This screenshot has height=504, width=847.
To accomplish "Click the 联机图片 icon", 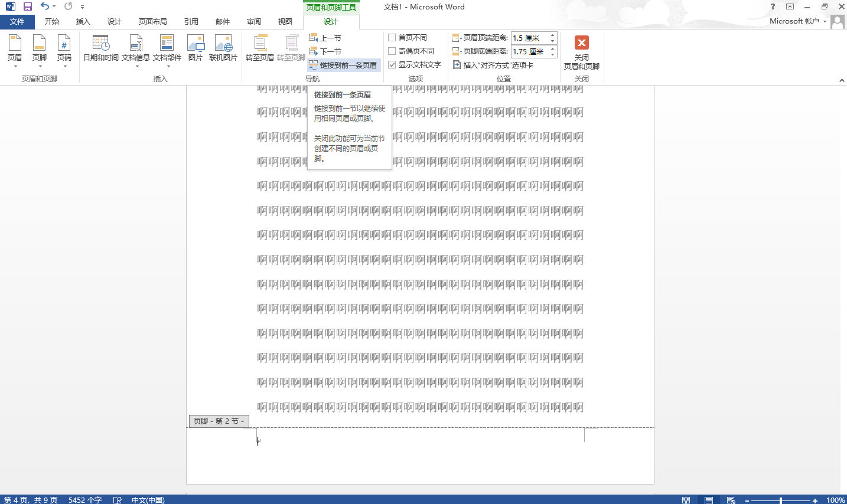I will point(223,48).
